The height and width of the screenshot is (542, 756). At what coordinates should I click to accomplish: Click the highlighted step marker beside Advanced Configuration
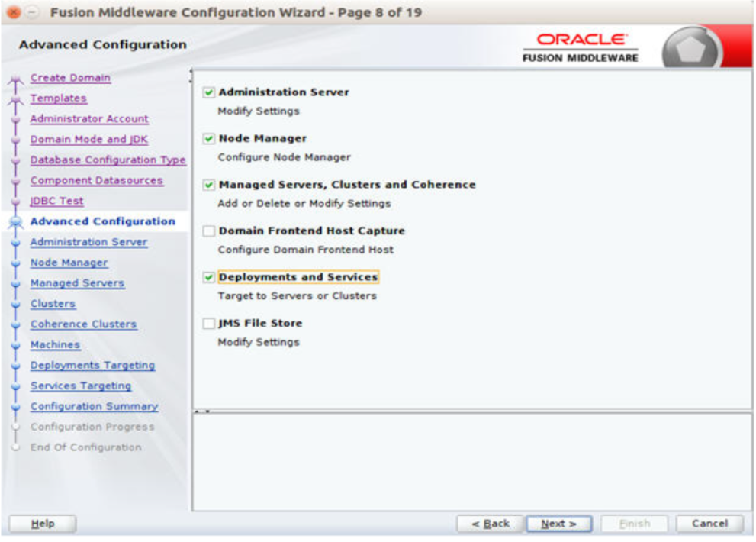pos(18,221)
